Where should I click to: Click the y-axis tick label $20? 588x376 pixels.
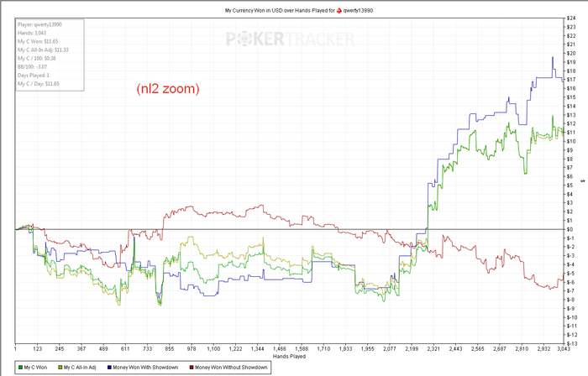tap(571, 53)
